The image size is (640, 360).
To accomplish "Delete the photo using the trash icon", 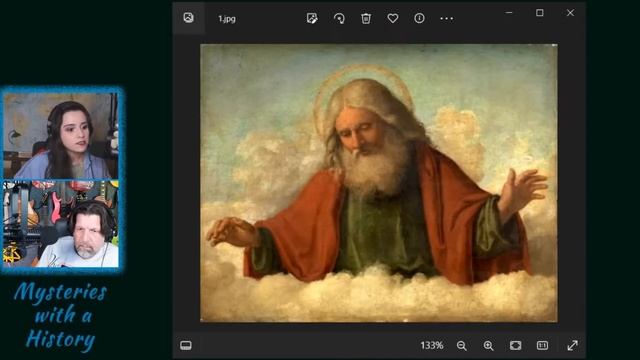I will pos(366,18).
